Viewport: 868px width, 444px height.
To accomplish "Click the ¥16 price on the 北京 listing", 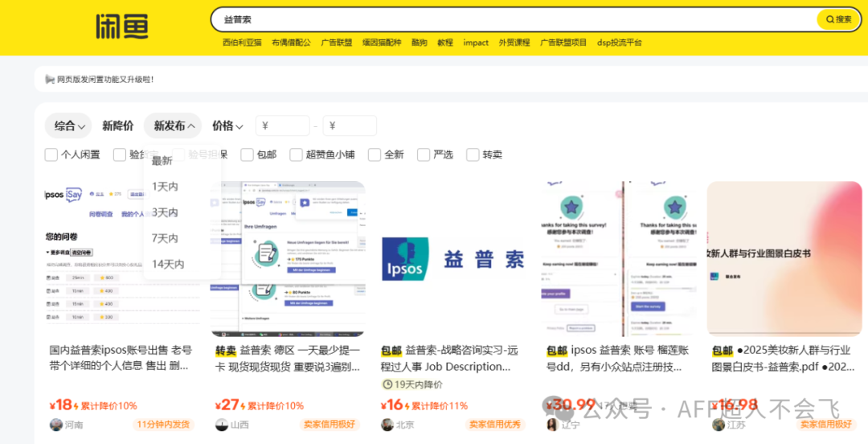I will [392, 405].
